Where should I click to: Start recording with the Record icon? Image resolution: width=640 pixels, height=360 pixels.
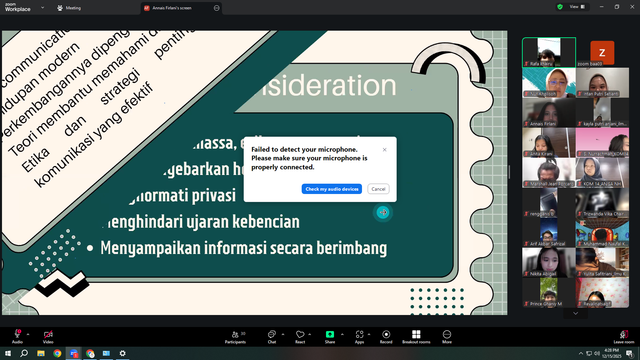(x=386, y=335)
